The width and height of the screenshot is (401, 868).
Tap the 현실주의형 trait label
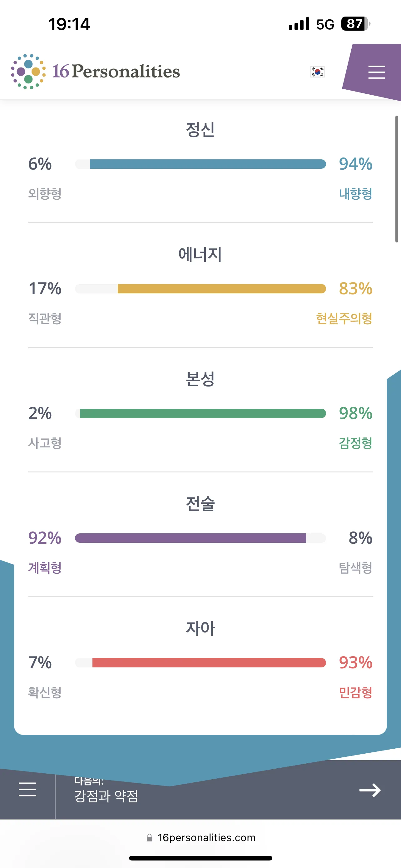[344, 318]
